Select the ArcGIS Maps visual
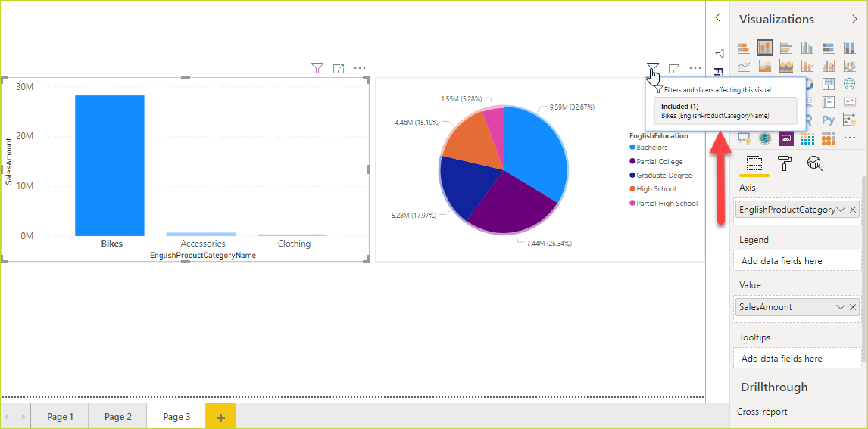Viewport: 868px width, 429px height. click(765, 138)
